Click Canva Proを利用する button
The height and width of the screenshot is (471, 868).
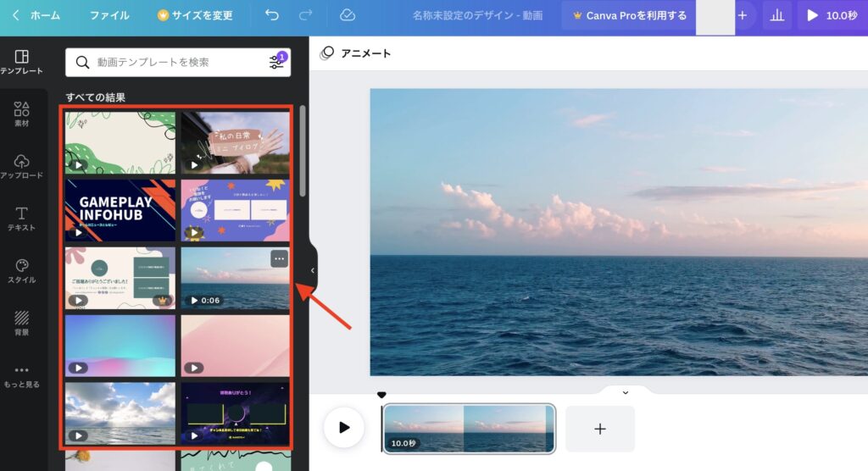(630, 15)
